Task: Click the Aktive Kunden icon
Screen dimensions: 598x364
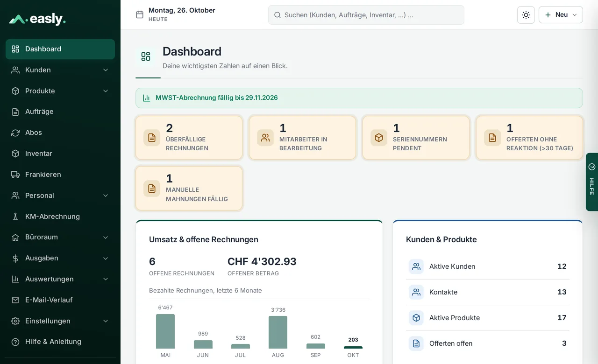Action: coord(416,266)
